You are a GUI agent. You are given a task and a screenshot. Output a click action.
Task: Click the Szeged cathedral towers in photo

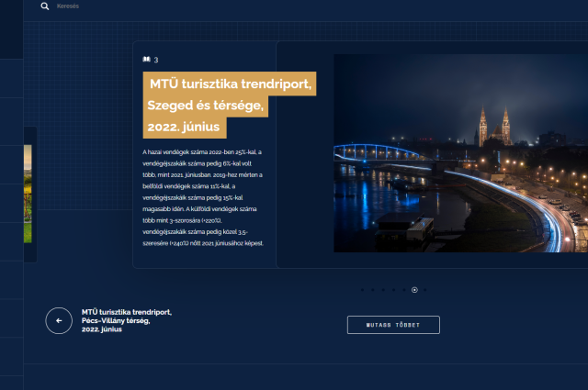coord(493,126)
